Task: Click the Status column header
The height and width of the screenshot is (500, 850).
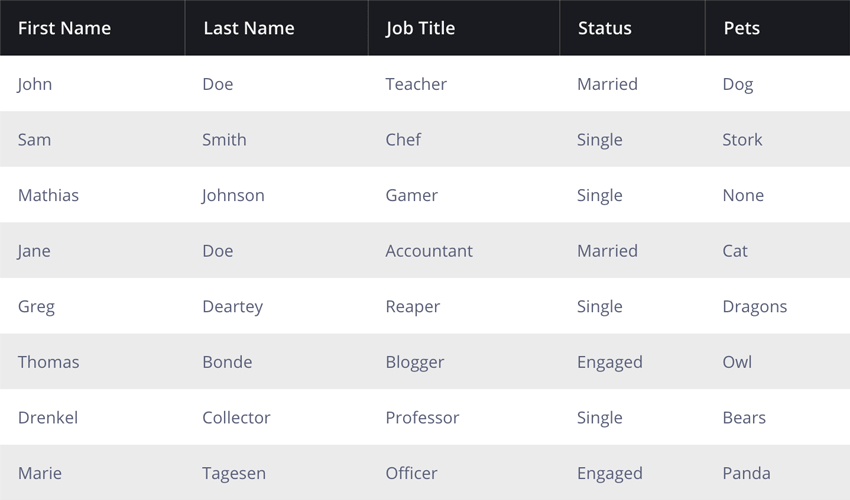Action: pos(632,28)
